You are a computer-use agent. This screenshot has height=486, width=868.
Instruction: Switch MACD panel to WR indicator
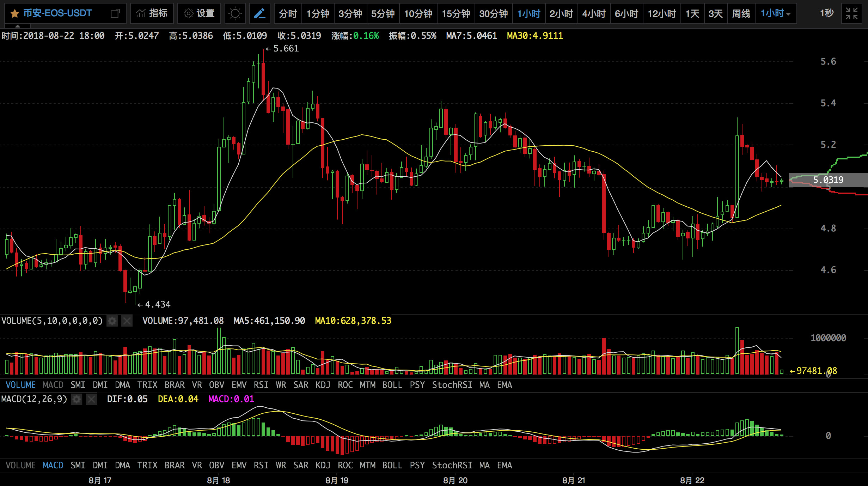click(281, 465)
